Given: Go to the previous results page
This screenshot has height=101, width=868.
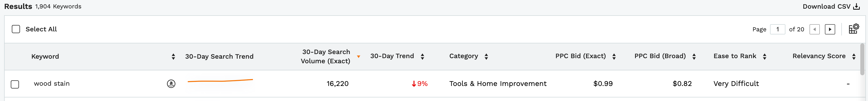Looking at the screenshot, I should (814, 29).
